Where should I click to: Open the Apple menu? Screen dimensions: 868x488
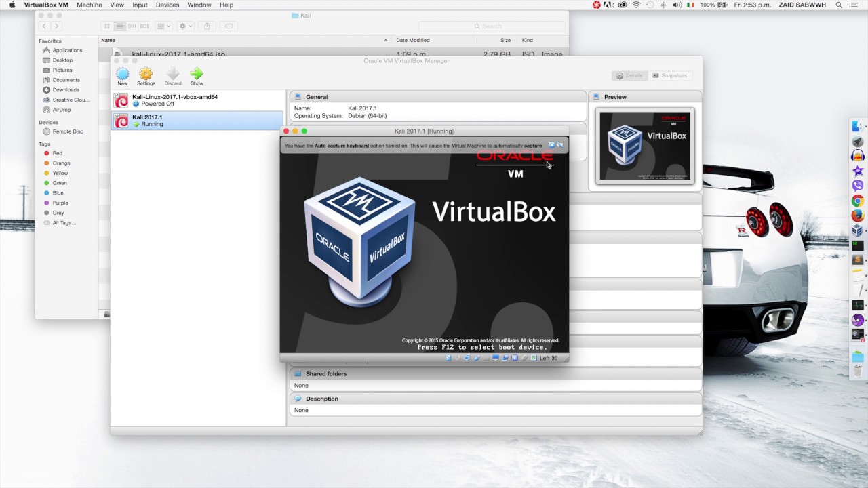pyautogui.click(x=12, y=5)
